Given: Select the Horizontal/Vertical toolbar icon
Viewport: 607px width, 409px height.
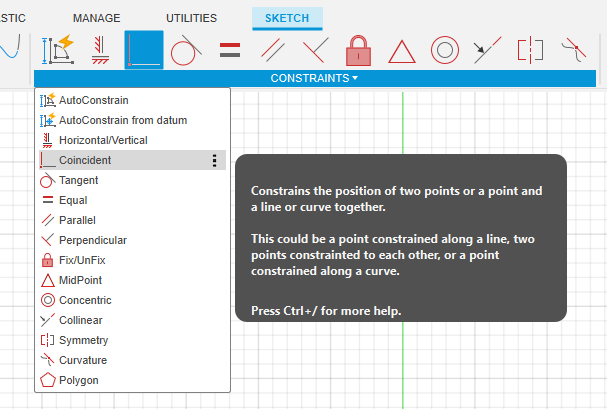Looking at the screenshot, I should [100, 49].
